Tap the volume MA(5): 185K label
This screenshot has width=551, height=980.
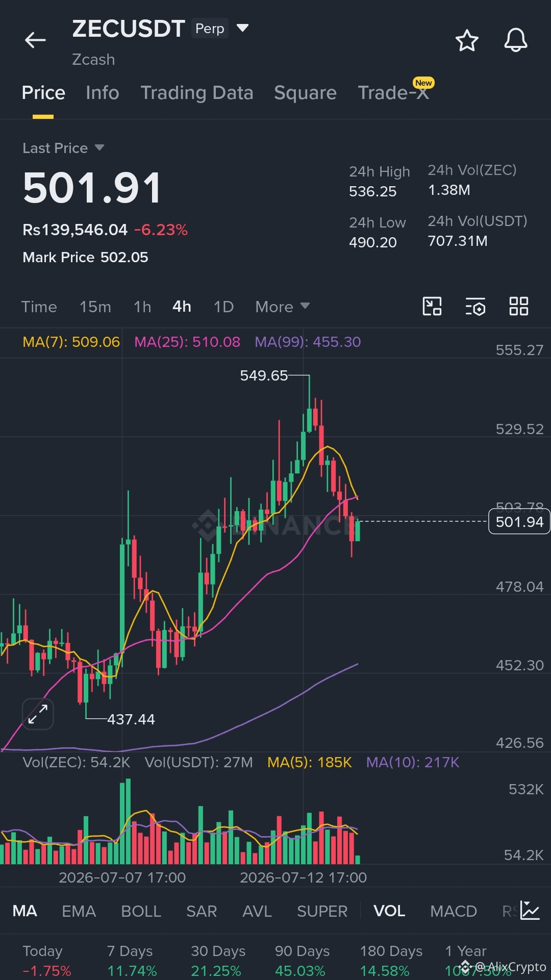310,762
